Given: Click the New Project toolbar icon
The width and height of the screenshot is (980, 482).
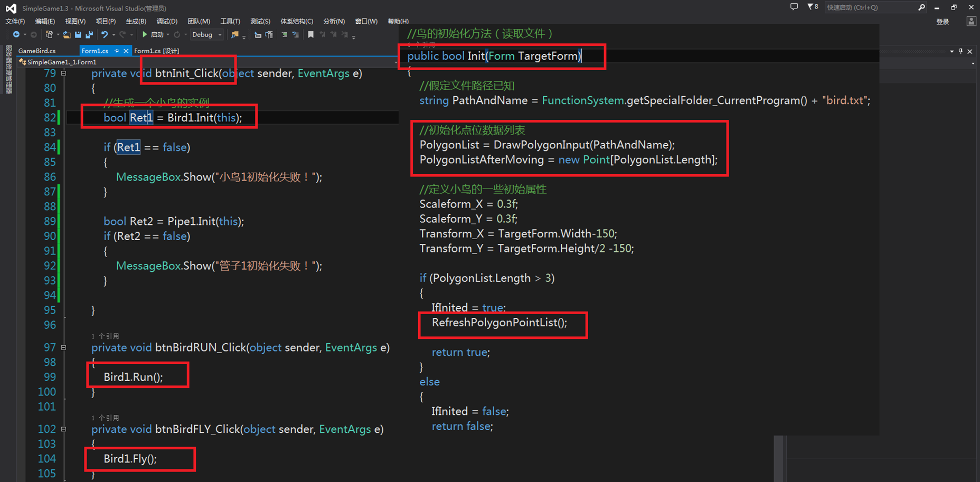Looking at the screenshot, I should tap(49, 34).
